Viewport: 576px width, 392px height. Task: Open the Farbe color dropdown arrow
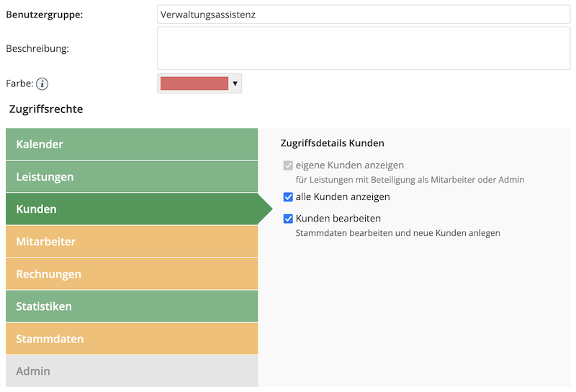click(x=235, y=84)
